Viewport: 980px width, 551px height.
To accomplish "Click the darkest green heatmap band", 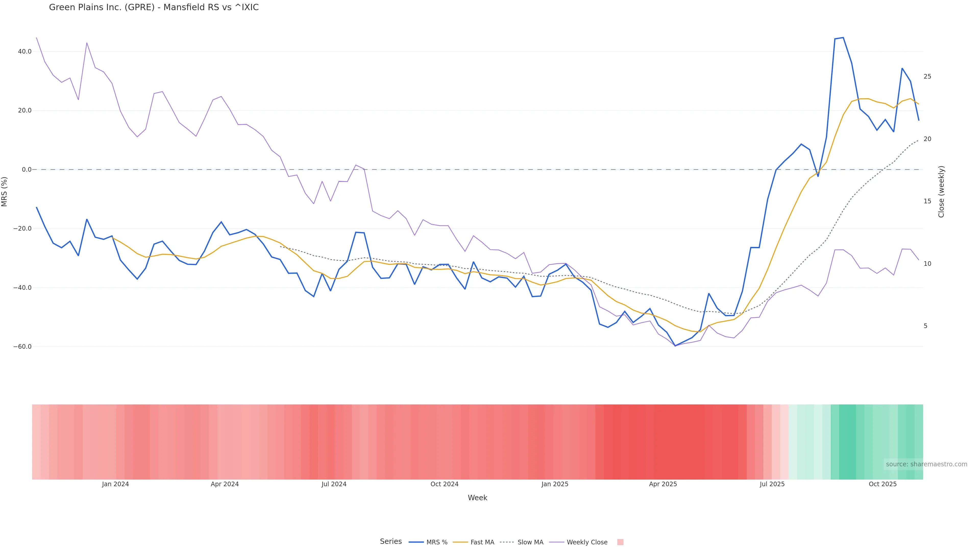I will click(847, 441).
